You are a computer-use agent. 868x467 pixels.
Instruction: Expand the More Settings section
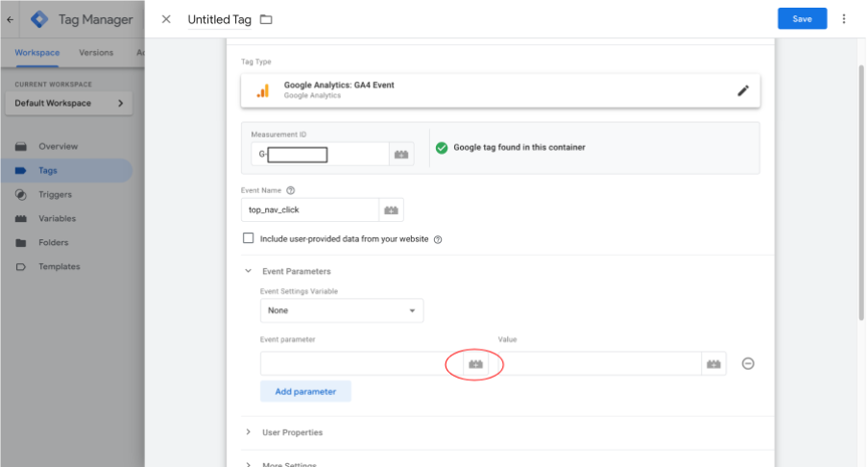[248, 464]
